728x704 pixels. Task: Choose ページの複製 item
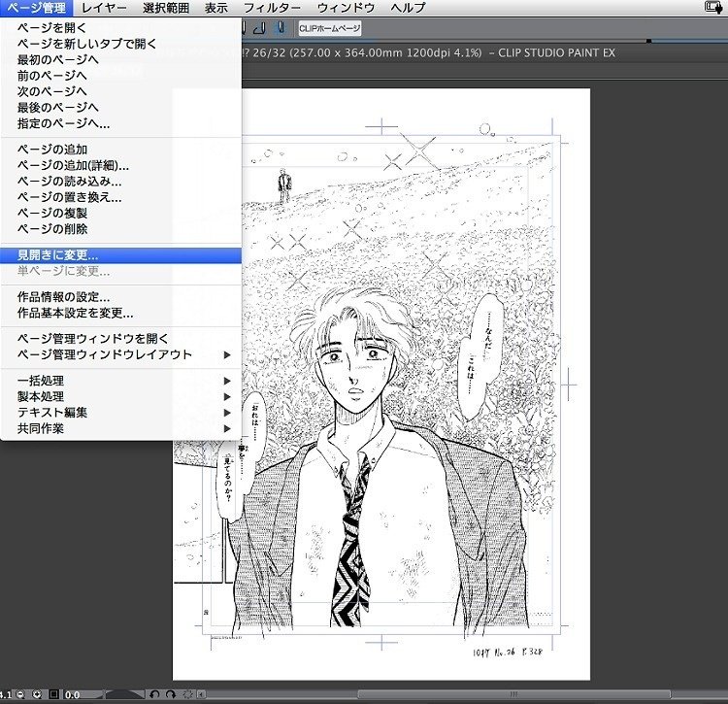120,214
